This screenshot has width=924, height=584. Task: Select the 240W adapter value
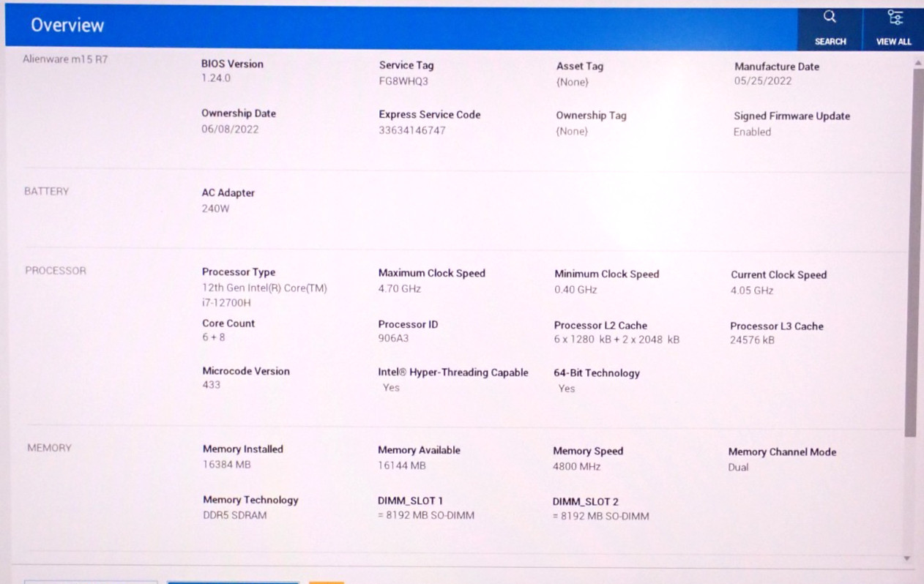tap(215, 209)
